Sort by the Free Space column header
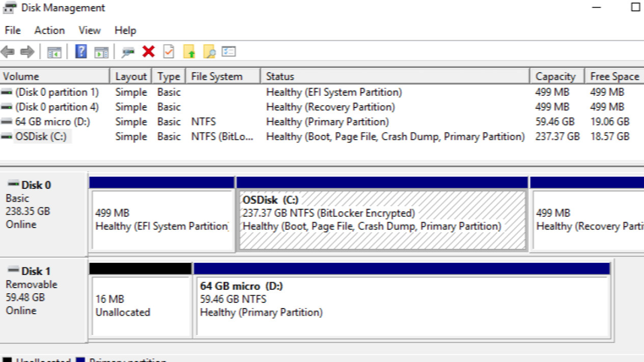This screenshot has height=362, width=644. pyautogui.click(x=614, y=76)
